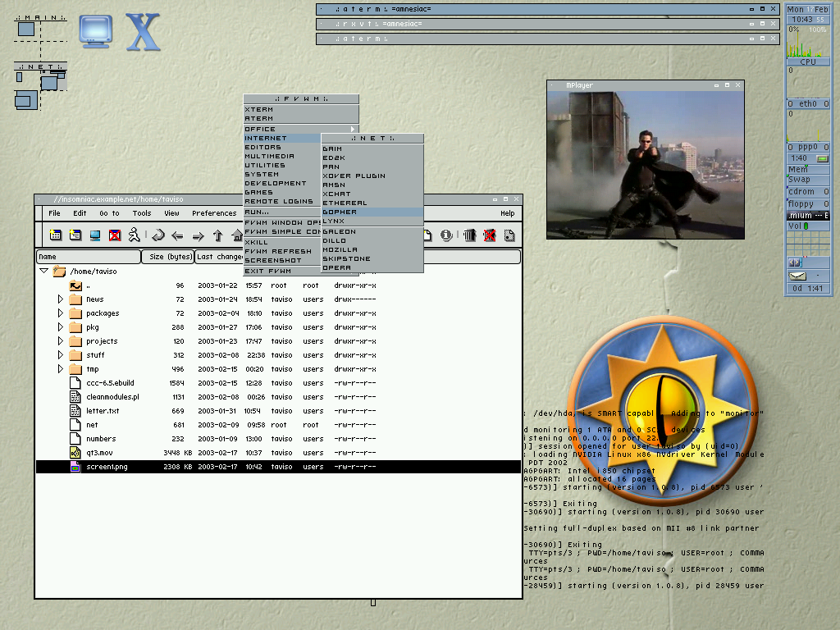Image resolution: width=840 pixels, height=630 pixels.
Task: Go up one directory with up arrow
Action: coord(218,236)
